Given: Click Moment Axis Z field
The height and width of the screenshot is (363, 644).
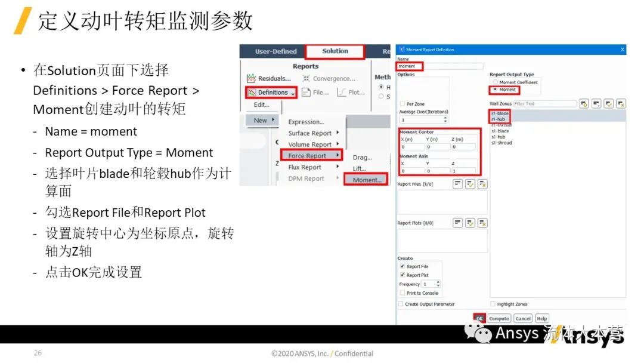Looking at the screenshot, I should pyautogui.click(x=463, y=171).
